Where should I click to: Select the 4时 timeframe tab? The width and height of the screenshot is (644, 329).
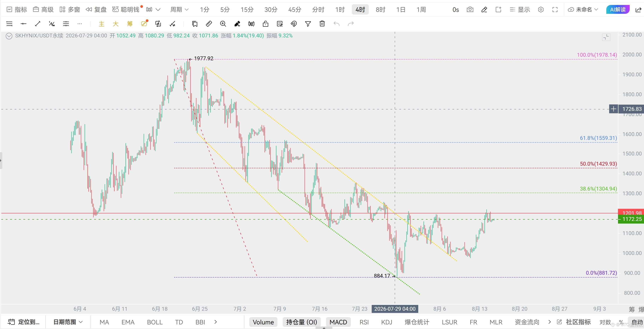click(x=360, y=10)
